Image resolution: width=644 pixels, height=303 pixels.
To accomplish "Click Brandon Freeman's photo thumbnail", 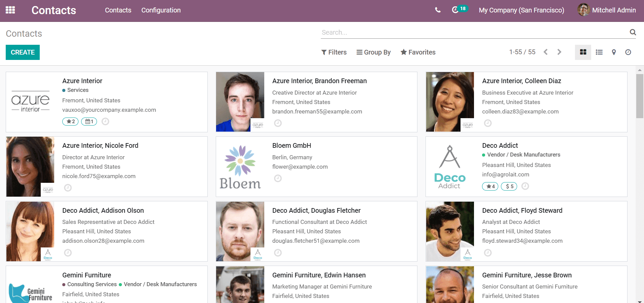I will 240,102.
